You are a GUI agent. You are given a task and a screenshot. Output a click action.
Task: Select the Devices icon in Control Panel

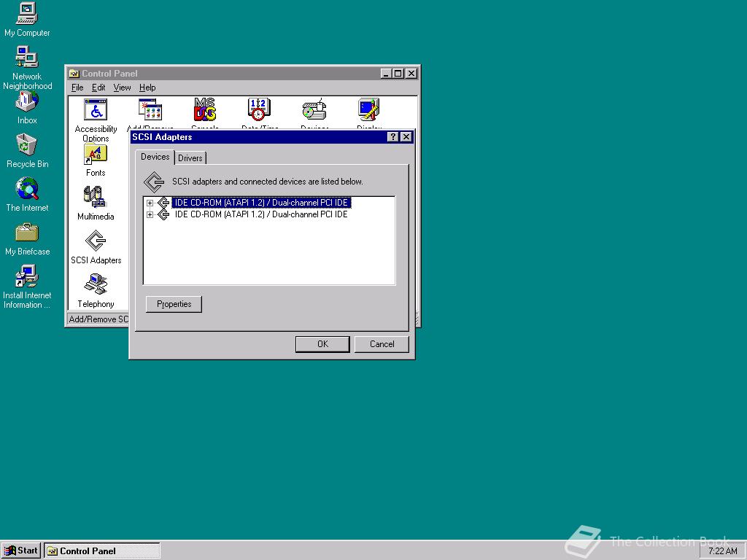point(314,110)
